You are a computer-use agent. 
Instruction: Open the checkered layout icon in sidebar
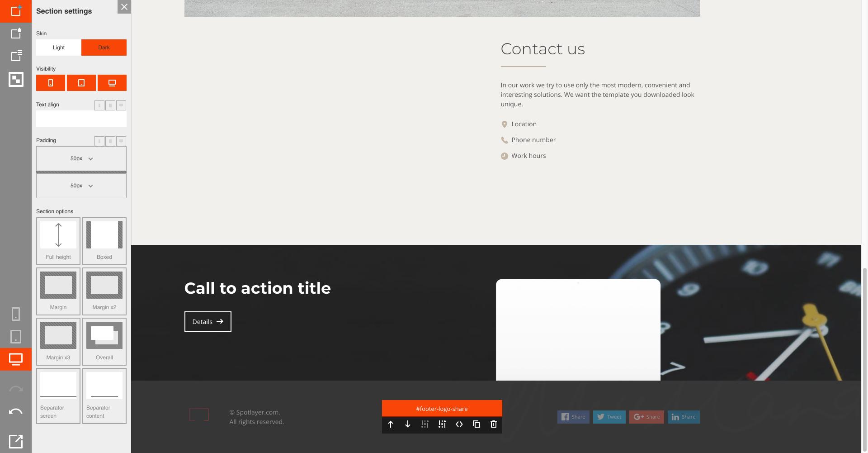coord(16,80)
